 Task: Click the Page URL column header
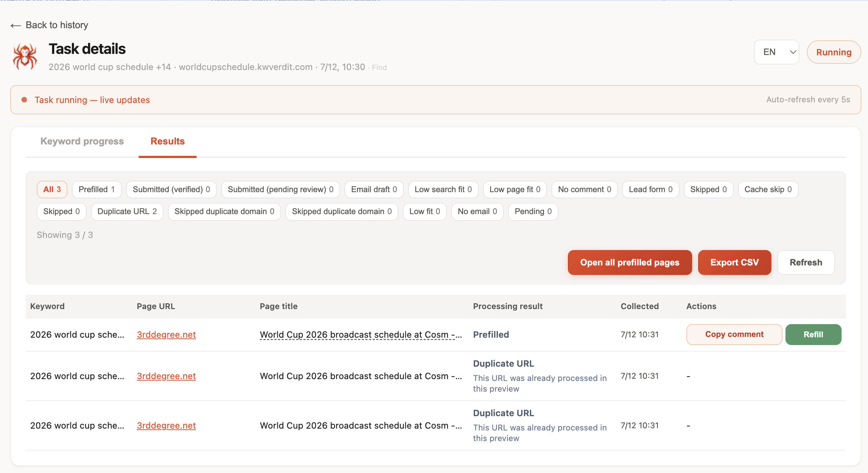click(x=156, y=306)
